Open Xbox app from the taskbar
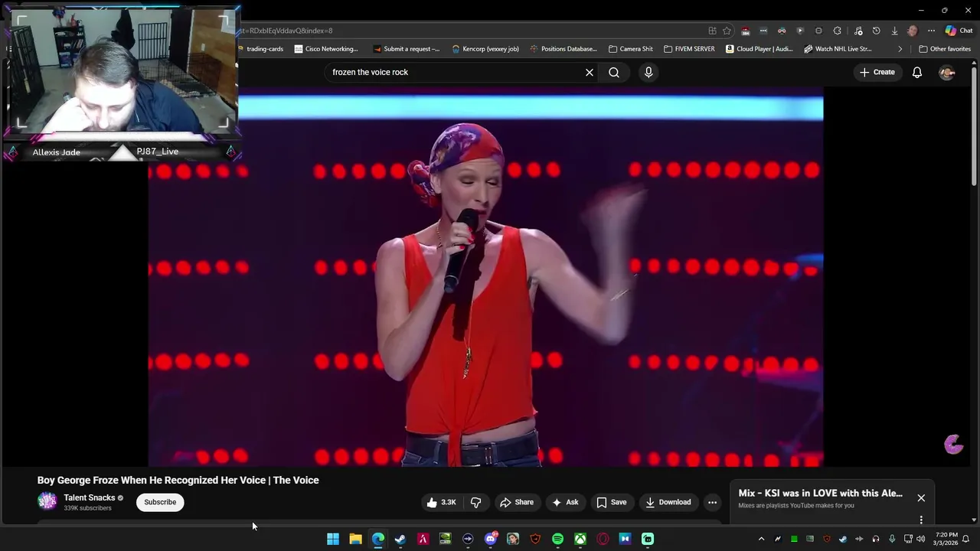Screen dimensions: 980x551 [x=580, y=539]
